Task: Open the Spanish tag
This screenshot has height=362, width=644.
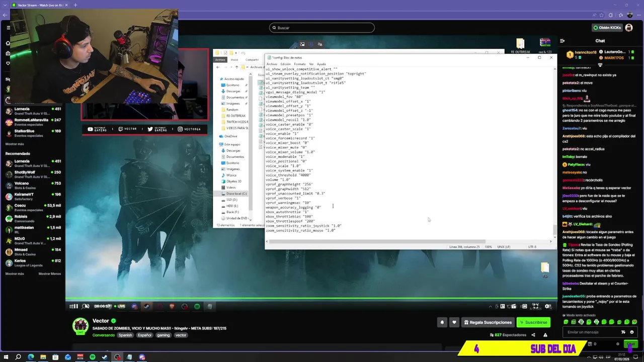Action: 125,335
